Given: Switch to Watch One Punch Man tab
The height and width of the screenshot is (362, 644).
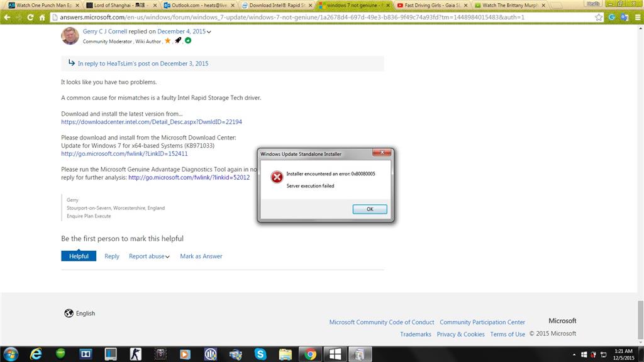Looking at the screenshot, I should coord(44,5).
